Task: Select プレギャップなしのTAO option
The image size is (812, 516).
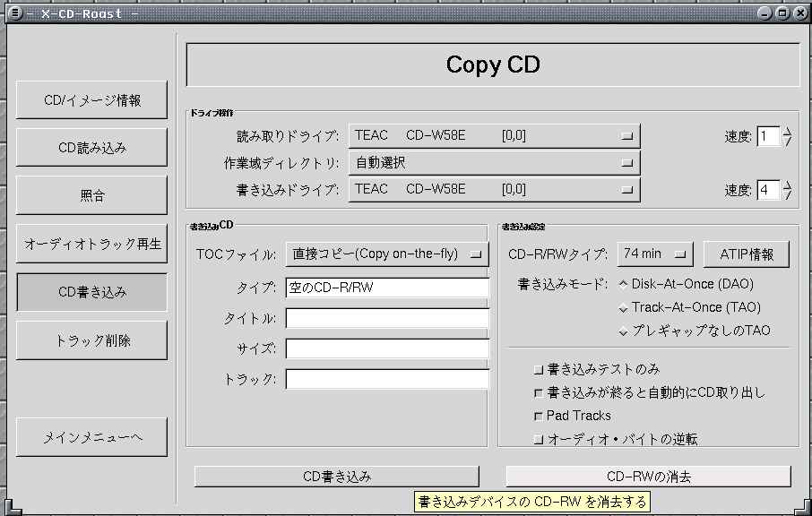Action: 625,331
